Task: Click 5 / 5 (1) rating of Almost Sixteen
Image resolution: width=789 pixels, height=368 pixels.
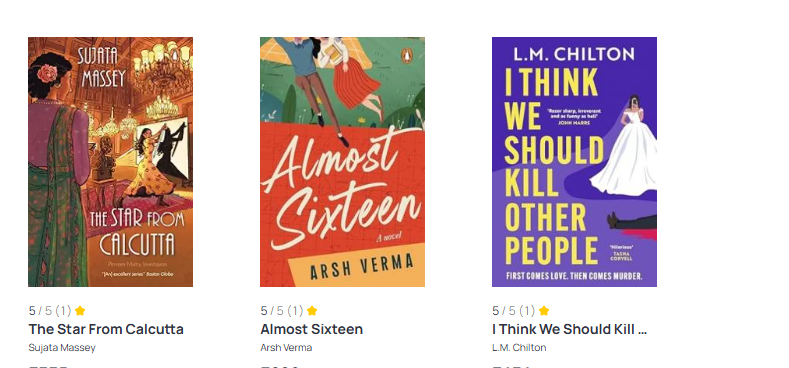Action: 282,311
